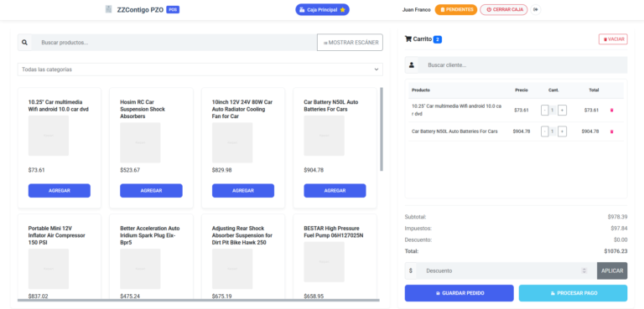
Task: Click the MOSTRAR ESCÁNER button
Action: [350, 42]
